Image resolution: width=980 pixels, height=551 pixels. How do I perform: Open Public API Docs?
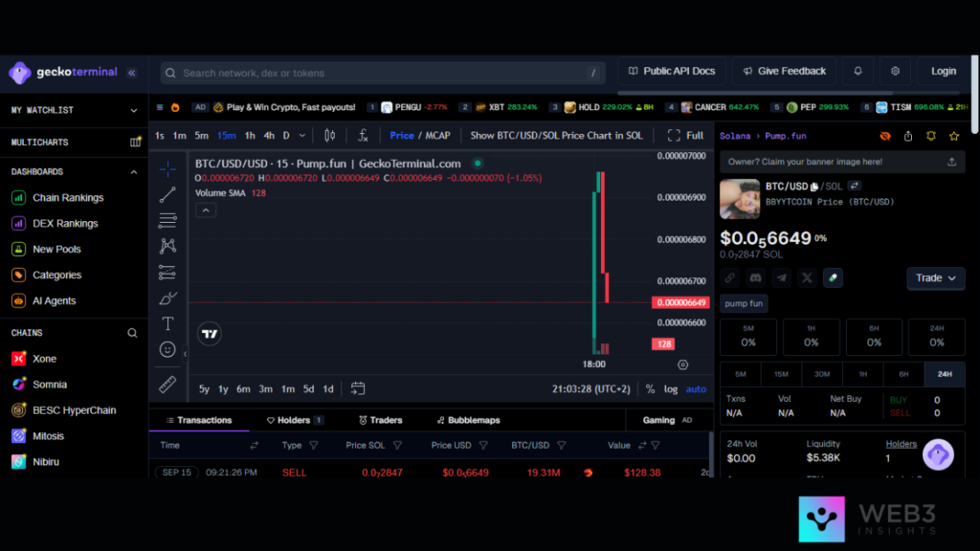point(672,71)
